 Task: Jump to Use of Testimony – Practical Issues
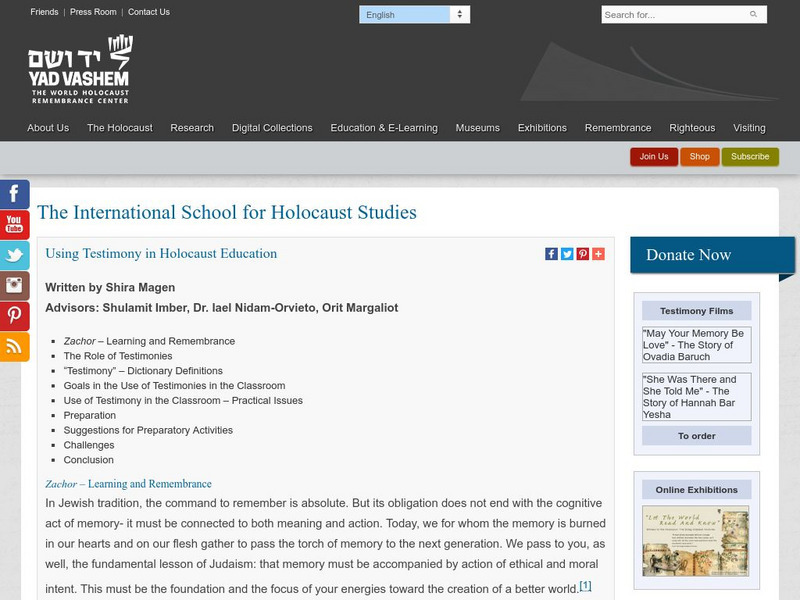(x=183, y=401)
